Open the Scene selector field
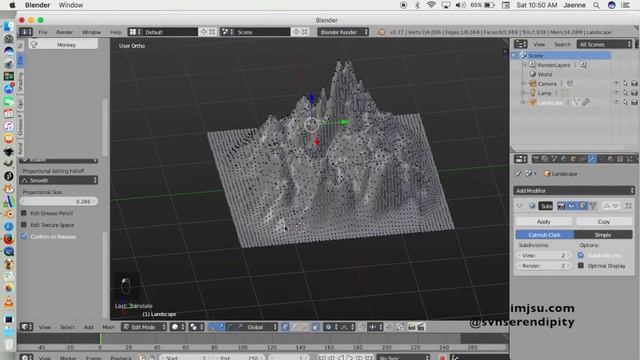 tap(256, 32)
